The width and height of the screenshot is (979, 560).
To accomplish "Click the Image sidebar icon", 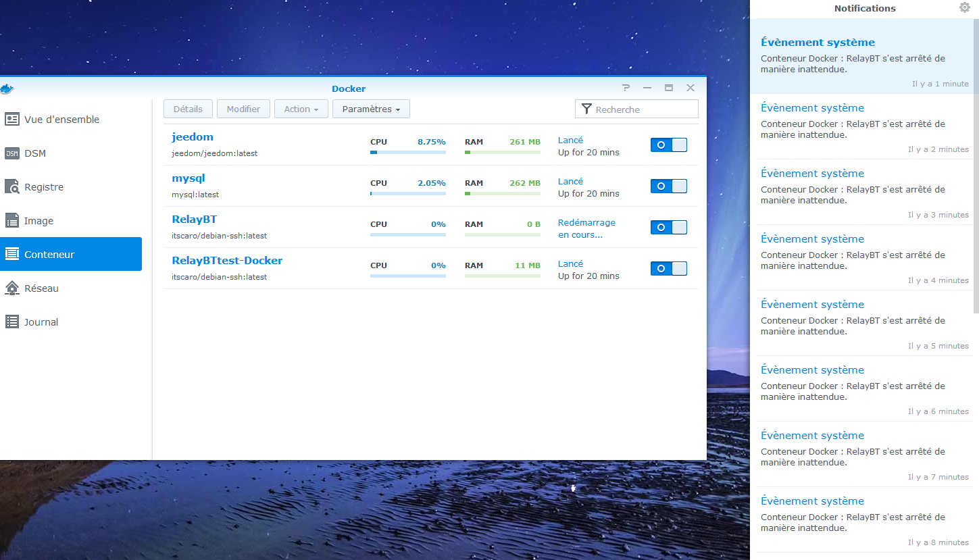I will [12, 221].
